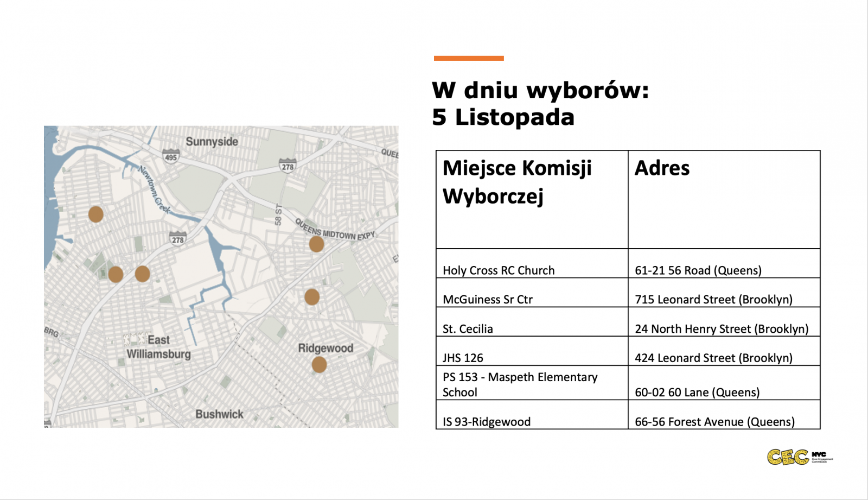868x500 pixels.
Task: Click the right marker of the adjacent pair
Action: 143,274
